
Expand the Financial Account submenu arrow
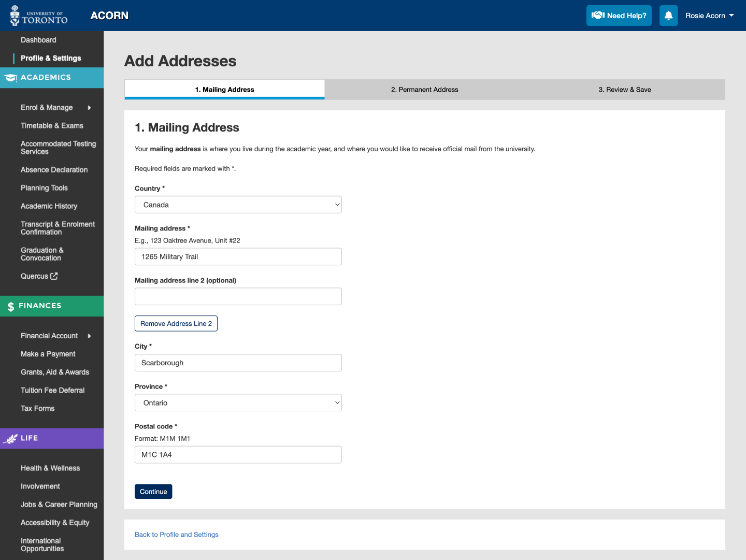(x=89, y=336)
